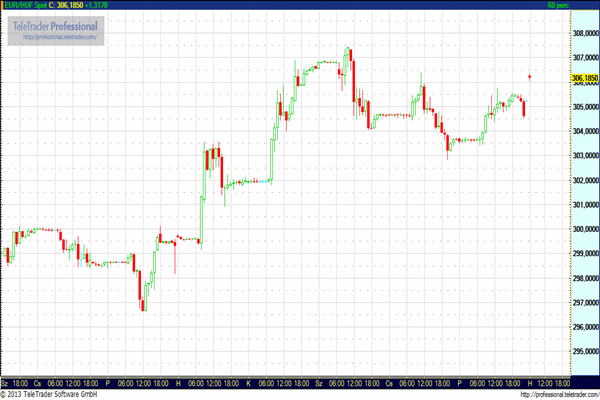This screenshot has height=400, width=600.
Task: Click the 305,0000 price axis label
Action: tap(584, 107)
